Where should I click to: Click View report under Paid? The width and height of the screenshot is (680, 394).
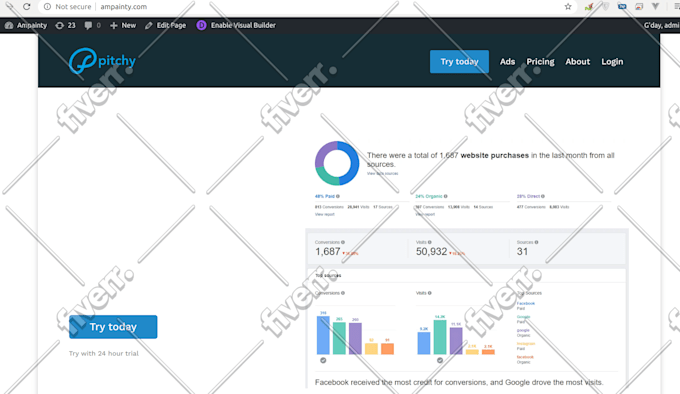(325, 214)
